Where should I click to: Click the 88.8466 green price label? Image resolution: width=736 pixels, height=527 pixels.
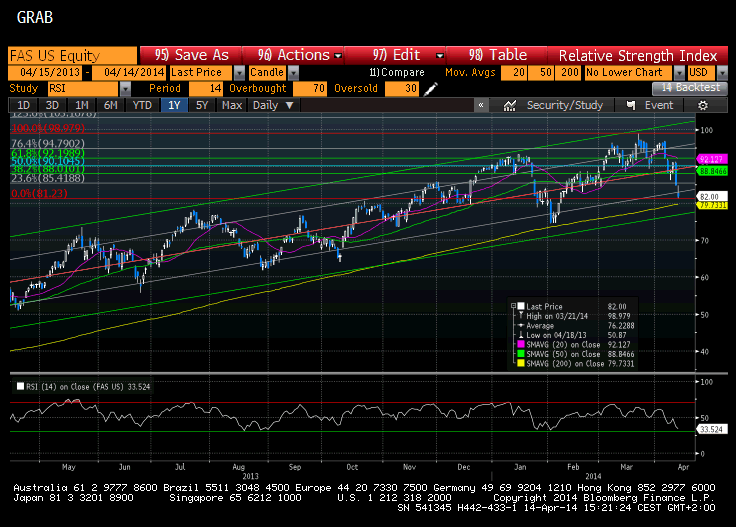(x=712, y=171)
